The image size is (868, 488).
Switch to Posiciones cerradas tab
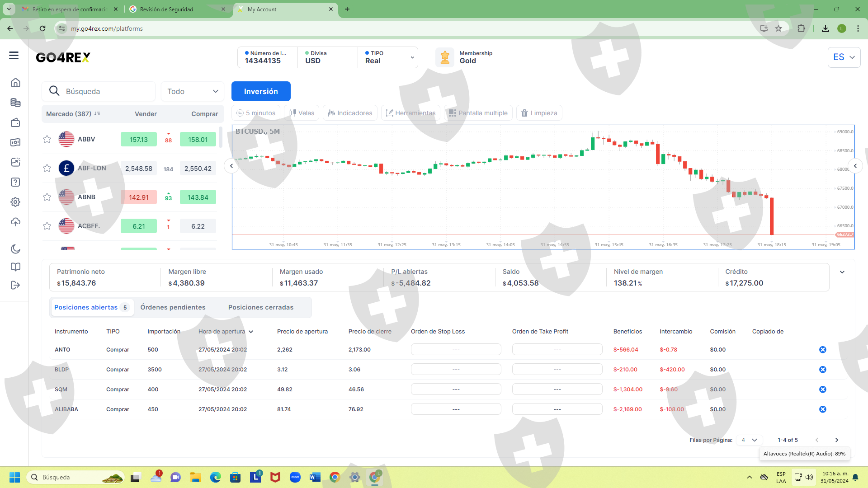coord(261,307)
